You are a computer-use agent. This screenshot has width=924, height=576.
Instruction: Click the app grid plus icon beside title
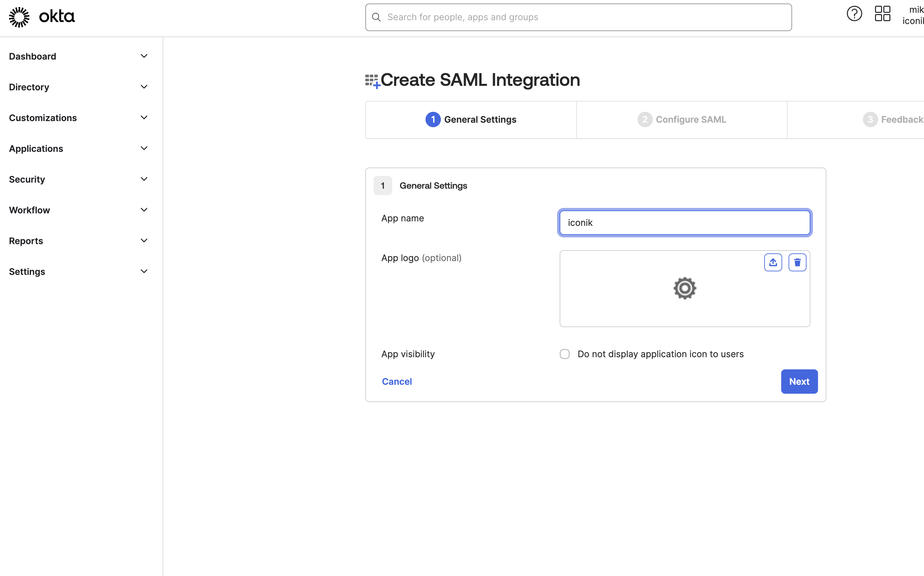pyautogui.click(x=372, y=81)
